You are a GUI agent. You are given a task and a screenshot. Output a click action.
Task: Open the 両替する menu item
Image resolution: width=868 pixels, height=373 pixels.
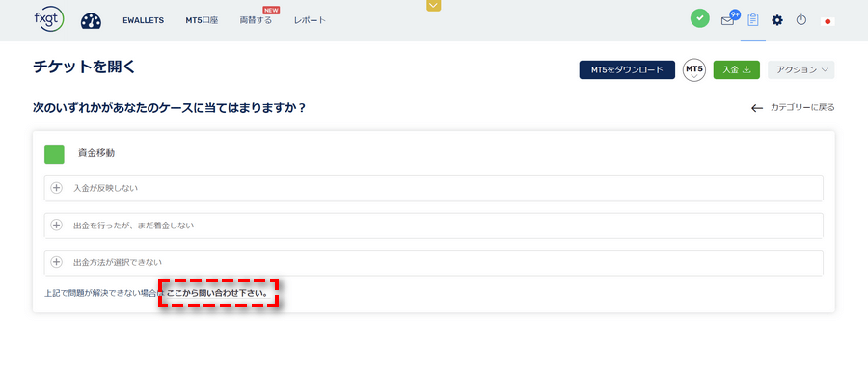coord(256,20)
